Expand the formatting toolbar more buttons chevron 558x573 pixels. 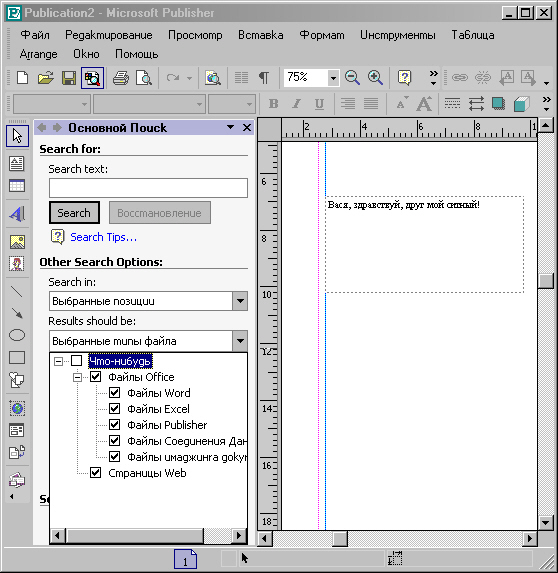point(546,104)
